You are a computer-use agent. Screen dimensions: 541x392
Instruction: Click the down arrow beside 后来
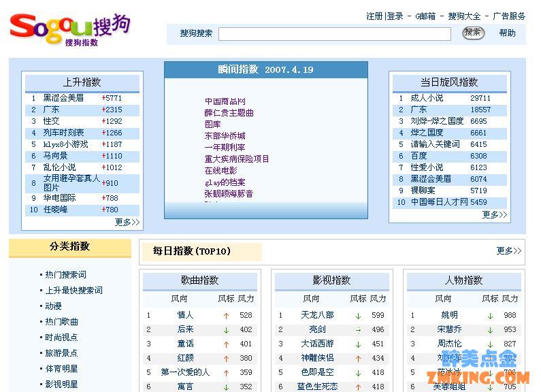pos(226,330)
